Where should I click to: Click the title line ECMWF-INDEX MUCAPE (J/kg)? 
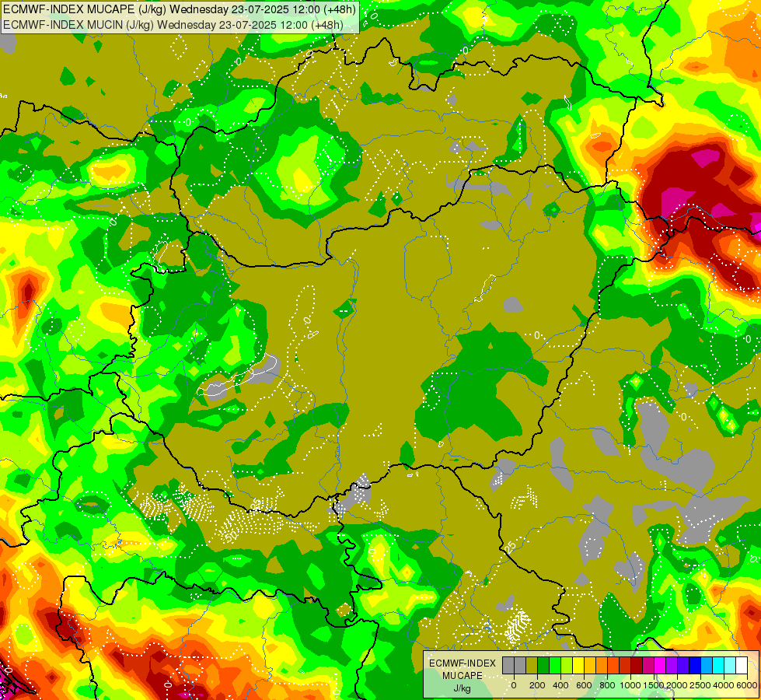tap(180, 9)
